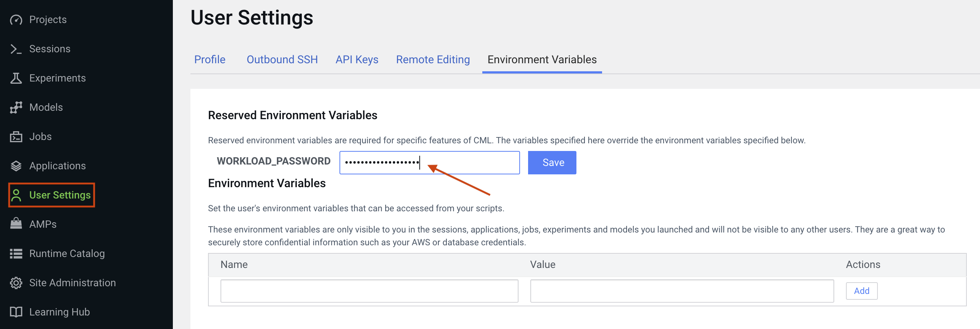Click the Runtime Catalog list icon

click(x=16, y=254)
